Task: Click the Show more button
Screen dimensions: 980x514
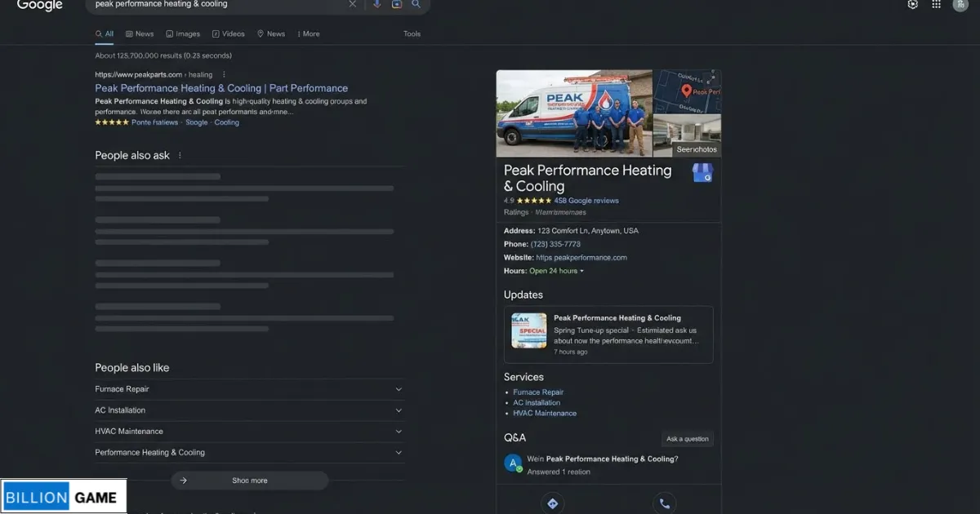Action: click(249, 481)
